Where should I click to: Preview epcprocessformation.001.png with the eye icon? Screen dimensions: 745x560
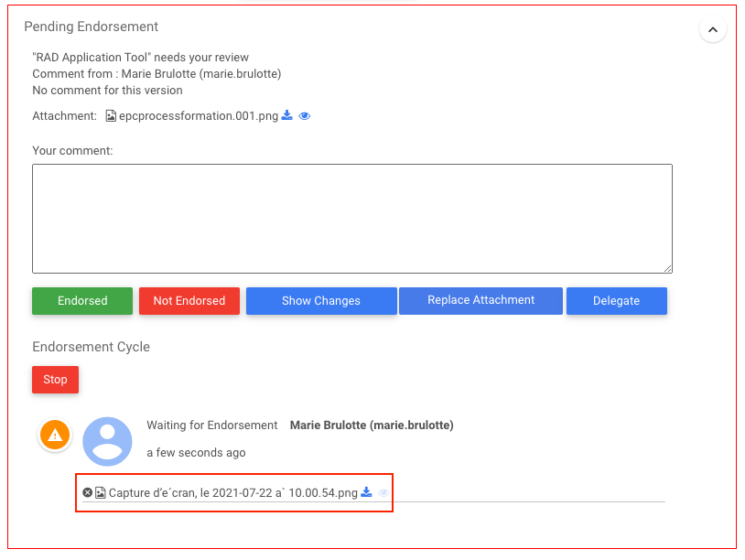click(305, 116)
